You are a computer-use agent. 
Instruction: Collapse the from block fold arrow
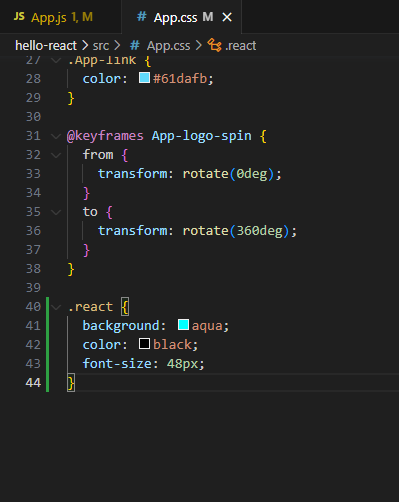pyautogui.click(x=56, y=155)
